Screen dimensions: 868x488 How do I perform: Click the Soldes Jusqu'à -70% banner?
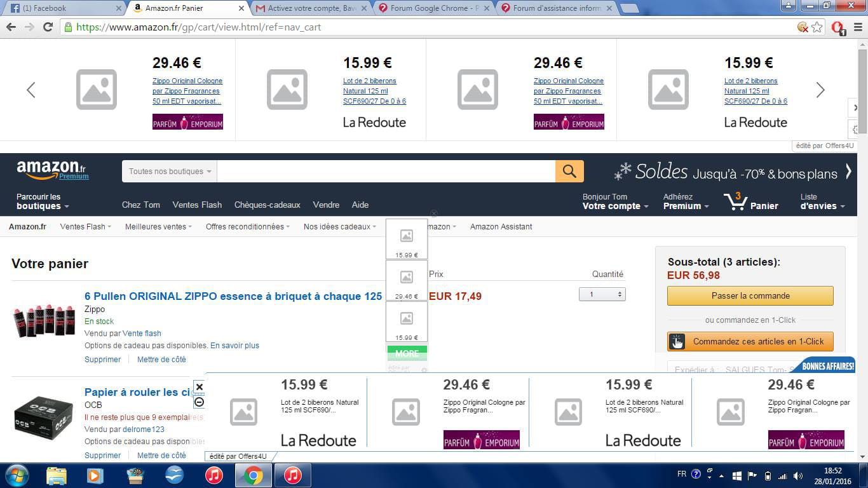[728, 171]
